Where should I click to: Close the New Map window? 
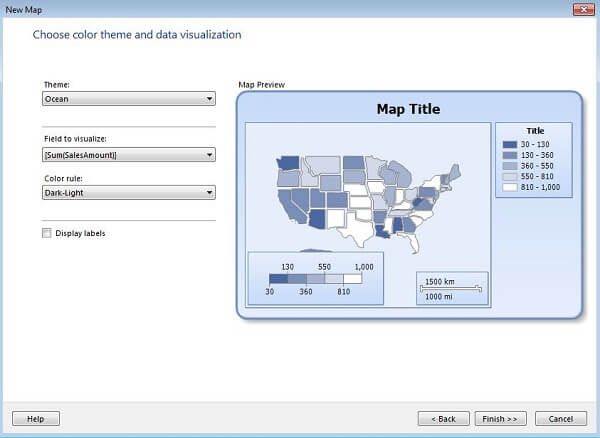click(x=584, y=9)
